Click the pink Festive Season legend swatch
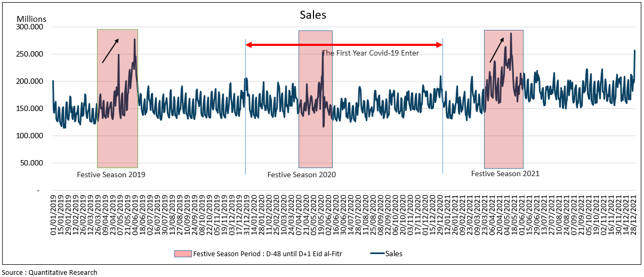Image resolution: width=644 pixels, height=277 pixels. (x=182, y=254)
